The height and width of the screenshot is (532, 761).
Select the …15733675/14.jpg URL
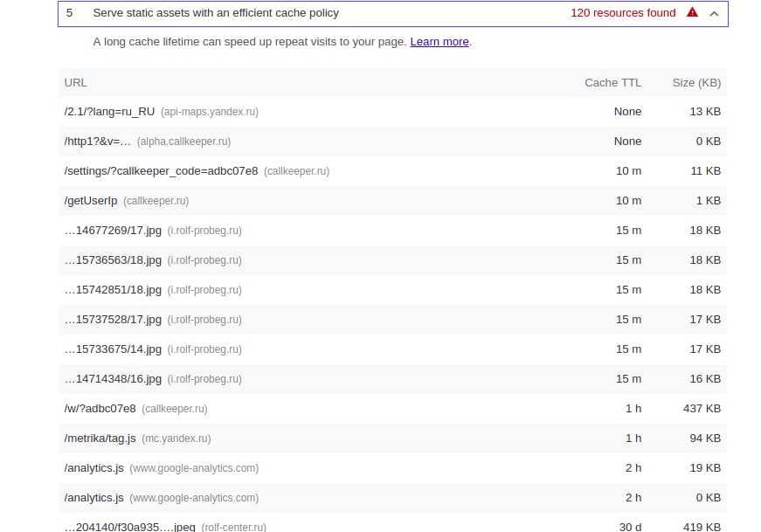[x=113, y=349]
